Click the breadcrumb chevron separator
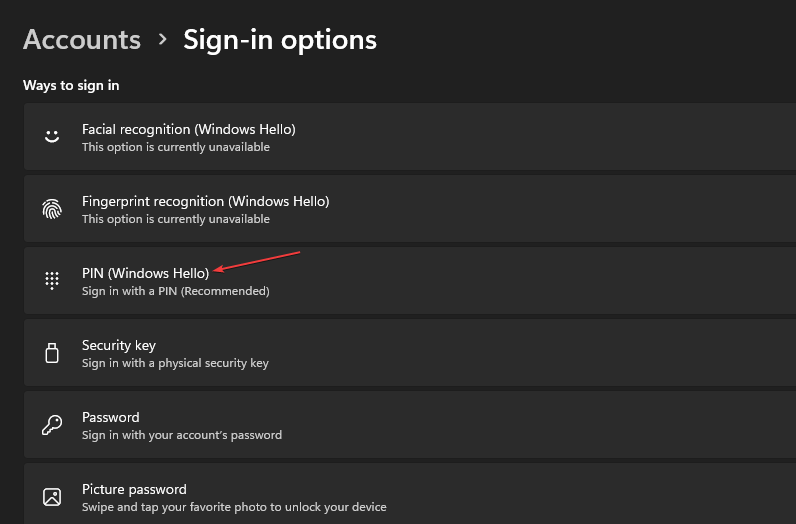 click(x=162, y=41)
